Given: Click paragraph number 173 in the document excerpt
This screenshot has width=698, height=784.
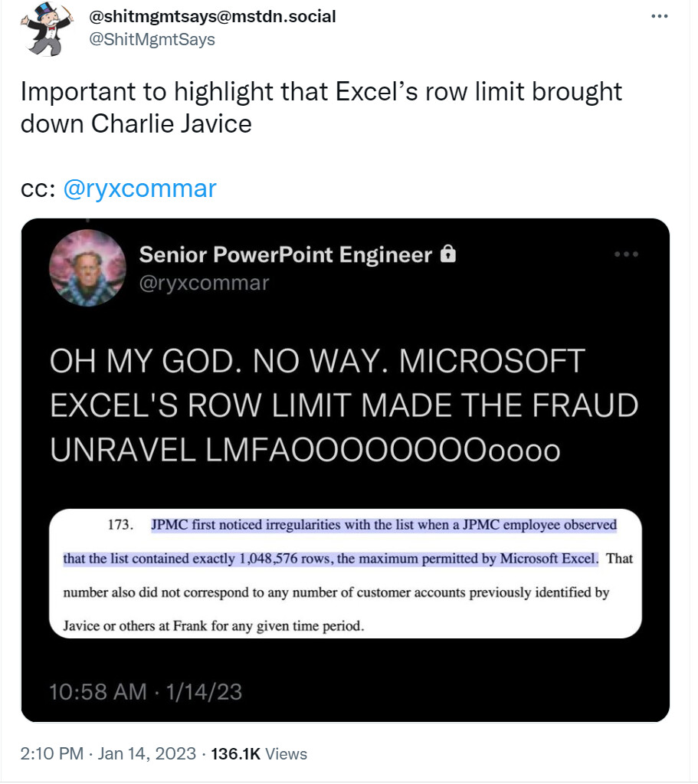Looking at the screenshot, I should pyautogui.click(x=120, y=525).
